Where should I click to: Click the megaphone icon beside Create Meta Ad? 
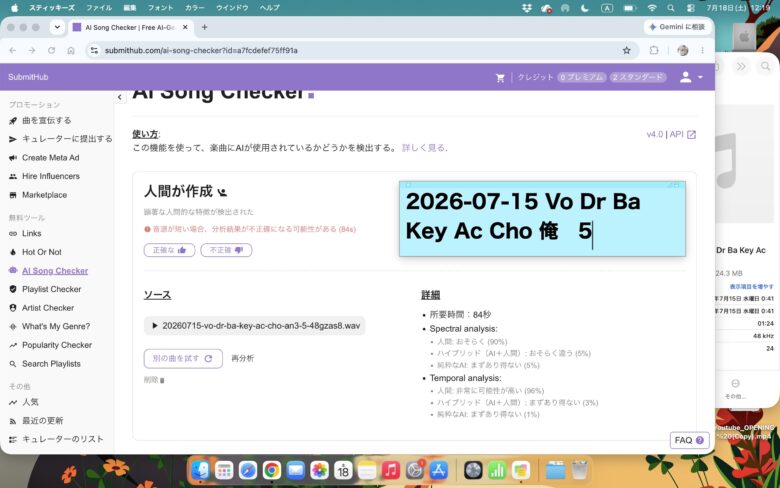[13, 158]
